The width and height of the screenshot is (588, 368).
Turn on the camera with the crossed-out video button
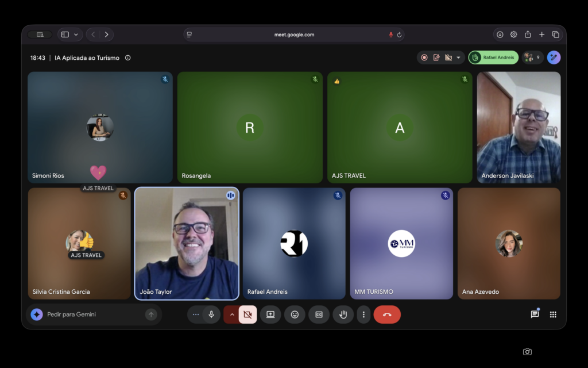click(x=248, y=315)
